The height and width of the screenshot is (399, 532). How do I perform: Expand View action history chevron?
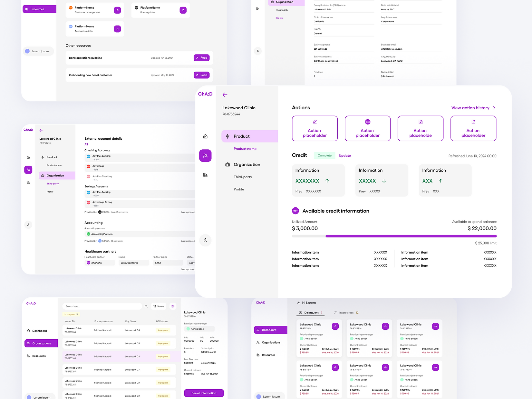point(494,108)
